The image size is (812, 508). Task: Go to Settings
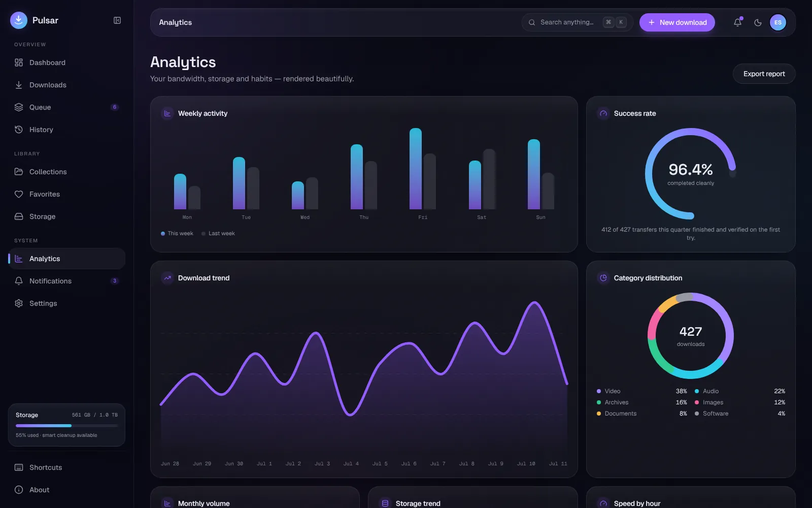pos(66,303)
